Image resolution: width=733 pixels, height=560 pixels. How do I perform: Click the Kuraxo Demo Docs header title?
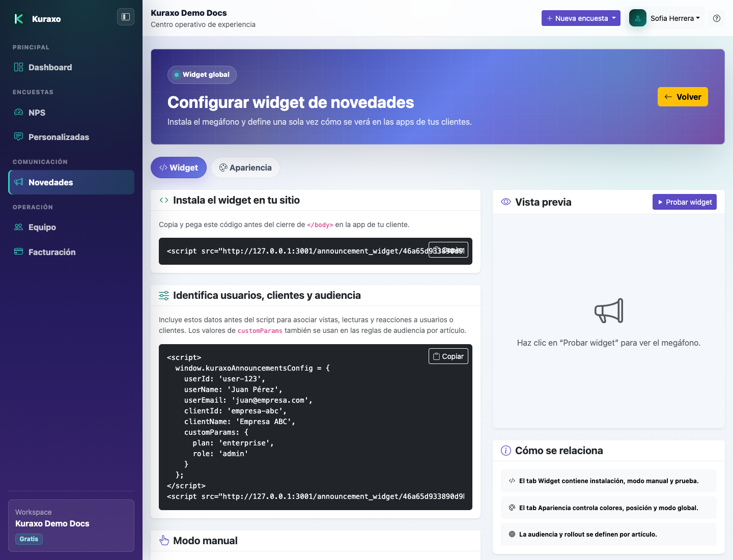[189, 13]
